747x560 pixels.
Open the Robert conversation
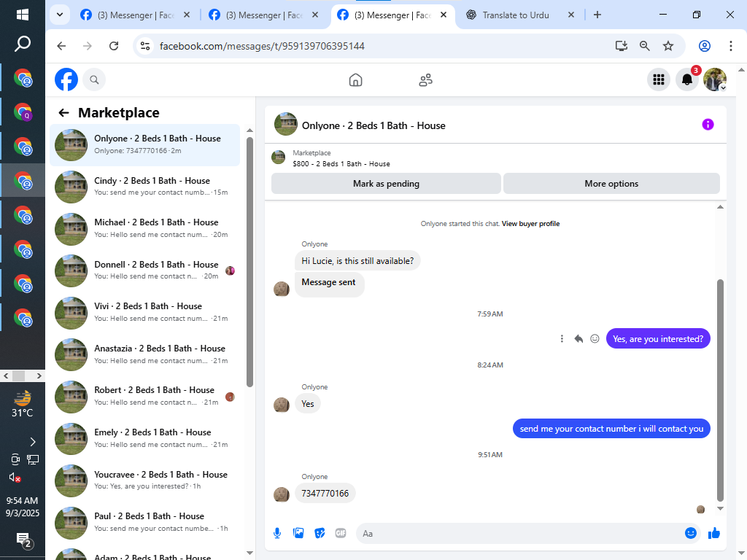coord(145,396)
